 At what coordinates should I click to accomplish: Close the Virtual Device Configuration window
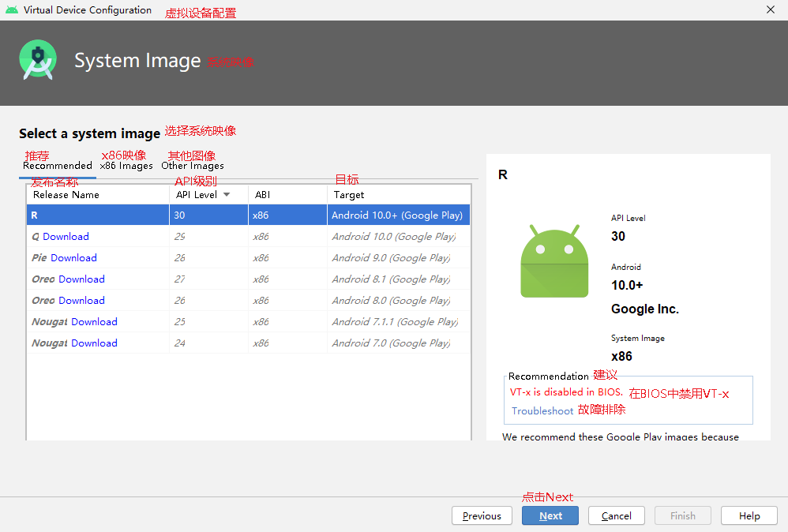[771, 9]
